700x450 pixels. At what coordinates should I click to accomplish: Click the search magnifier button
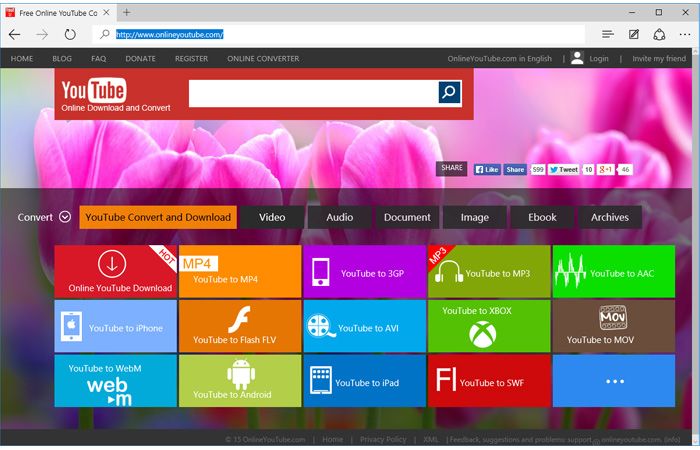pos(450,92)
